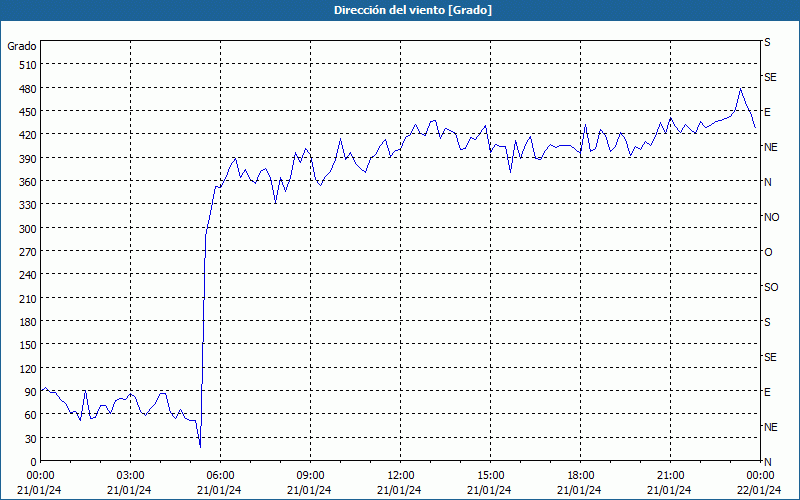
Task: Click the 22/01/24 date label
Action: tap(759, 490)
